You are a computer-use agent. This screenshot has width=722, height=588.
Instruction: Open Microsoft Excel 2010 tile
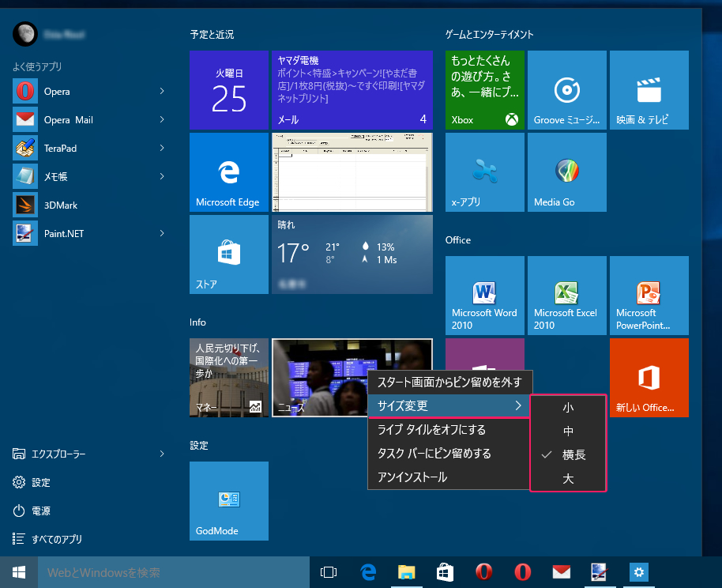567,296
